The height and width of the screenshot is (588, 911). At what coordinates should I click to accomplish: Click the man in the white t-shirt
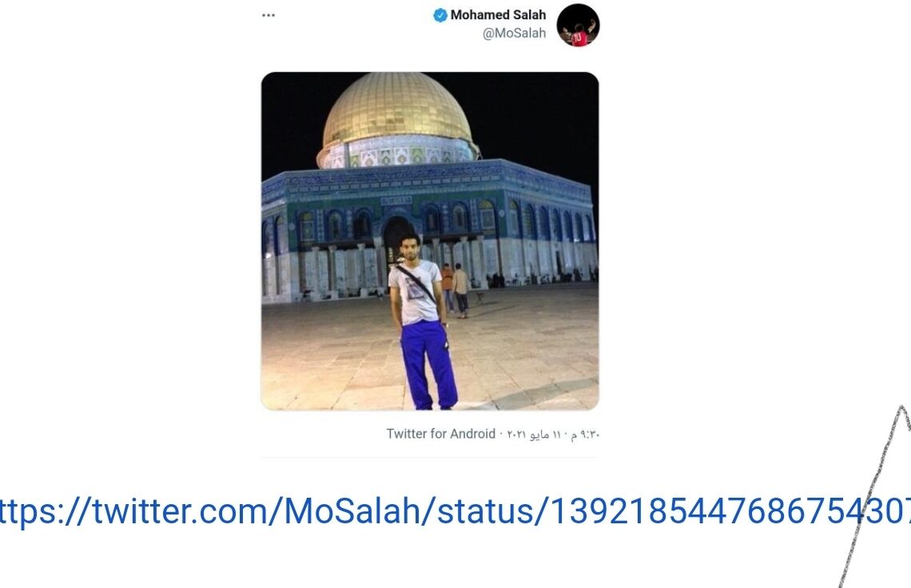(423, 320)
